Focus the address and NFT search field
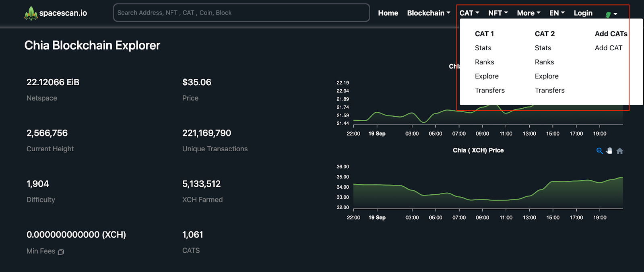Image resolution: width=644 pixels, height=272 pixels. click(242, 13)
